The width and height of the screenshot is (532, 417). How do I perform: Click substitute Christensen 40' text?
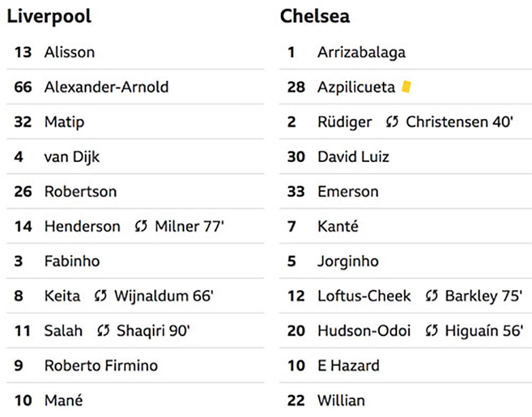coord(460,122)
